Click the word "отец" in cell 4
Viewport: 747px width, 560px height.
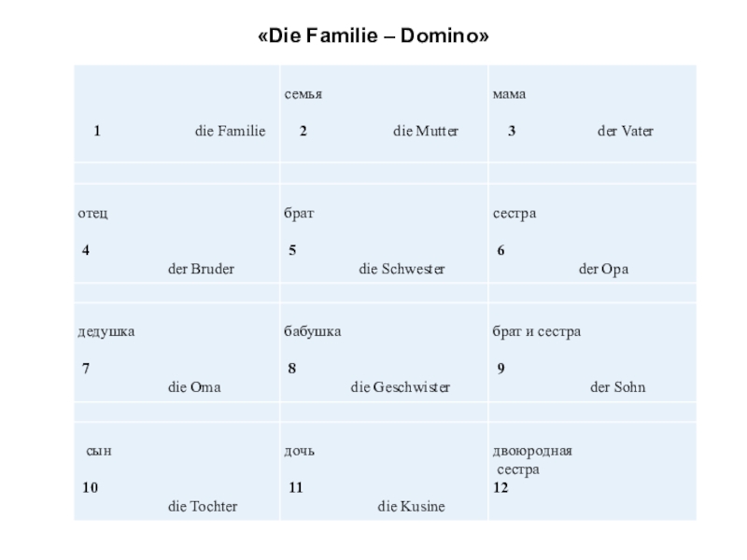coord(92,214)
